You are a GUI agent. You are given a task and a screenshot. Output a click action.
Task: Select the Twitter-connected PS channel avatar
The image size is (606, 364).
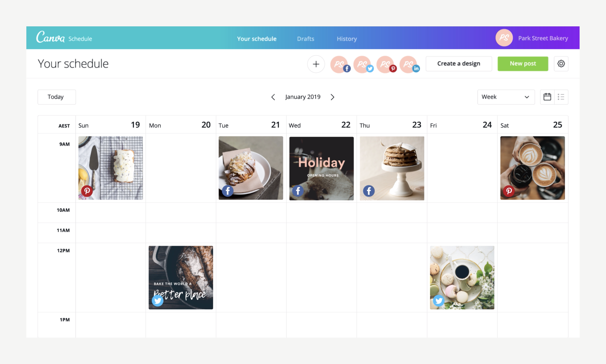(363, 65)
